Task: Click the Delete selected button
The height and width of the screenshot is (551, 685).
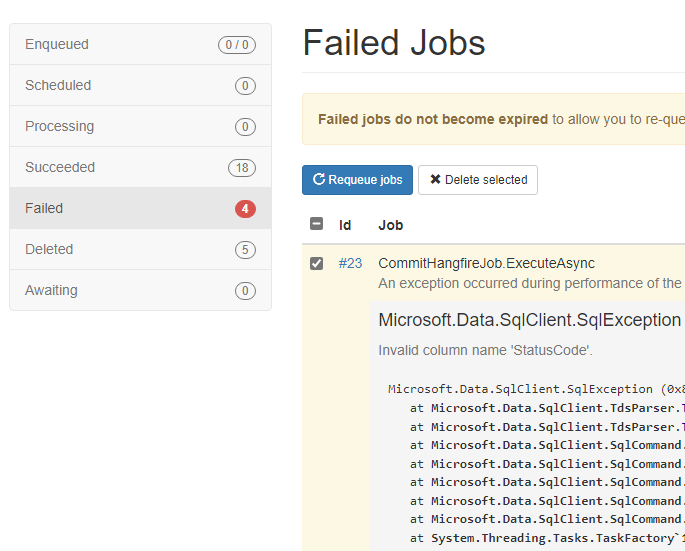Action: point(478,180)
